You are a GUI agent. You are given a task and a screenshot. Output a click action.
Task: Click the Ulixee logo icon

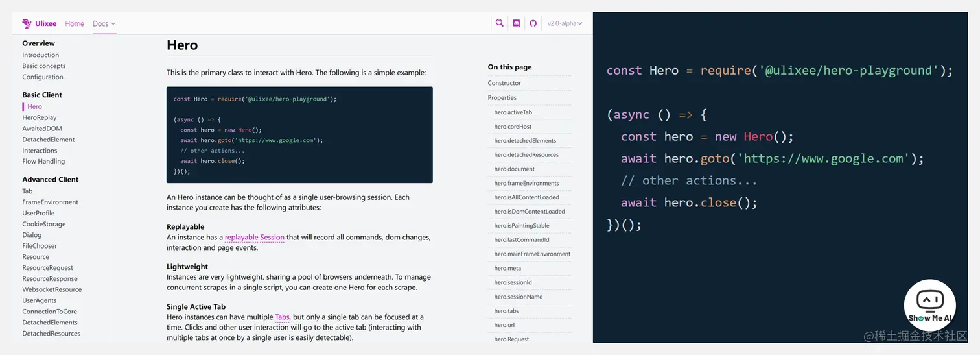(x=27, y=23)
